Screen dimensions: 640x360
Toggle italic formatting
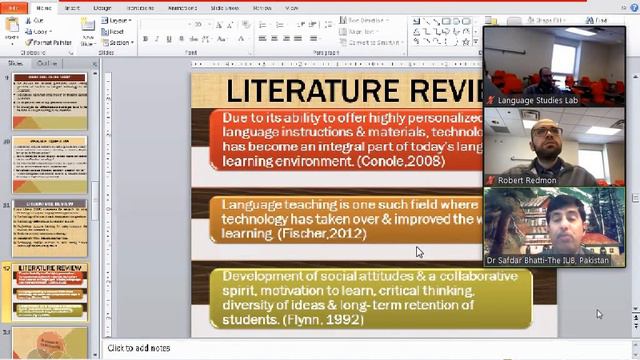[x=157, y=39]
